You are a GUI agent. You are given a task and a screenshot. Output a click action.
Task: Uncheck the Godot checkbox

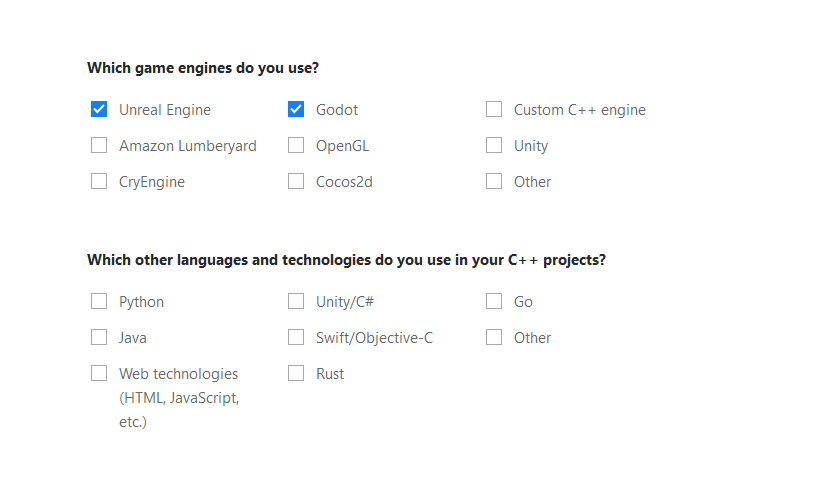(296, 110)
